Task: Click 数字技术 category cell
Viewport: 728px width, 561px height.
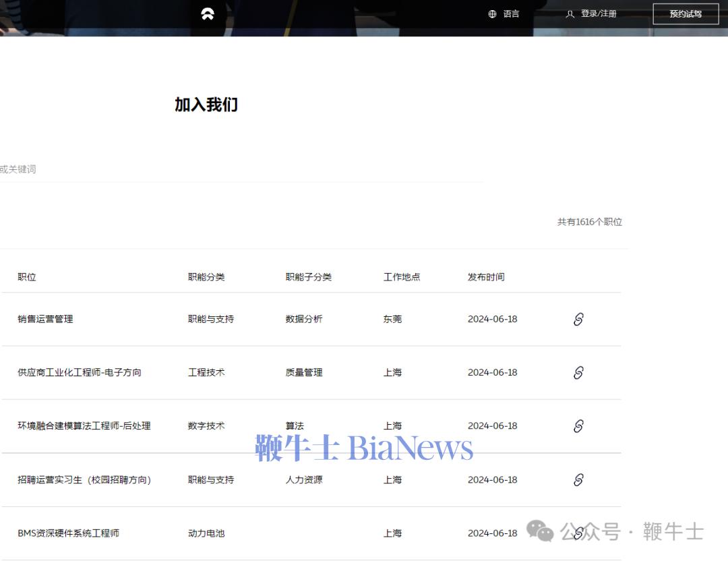Action: click(206, 426)
